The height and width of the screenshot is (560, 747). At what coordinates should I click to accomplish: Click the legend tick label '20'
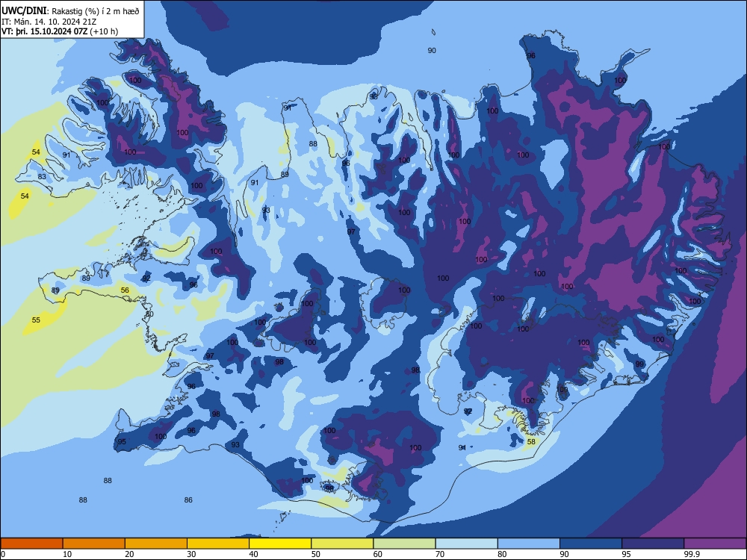tap(129, 554)
